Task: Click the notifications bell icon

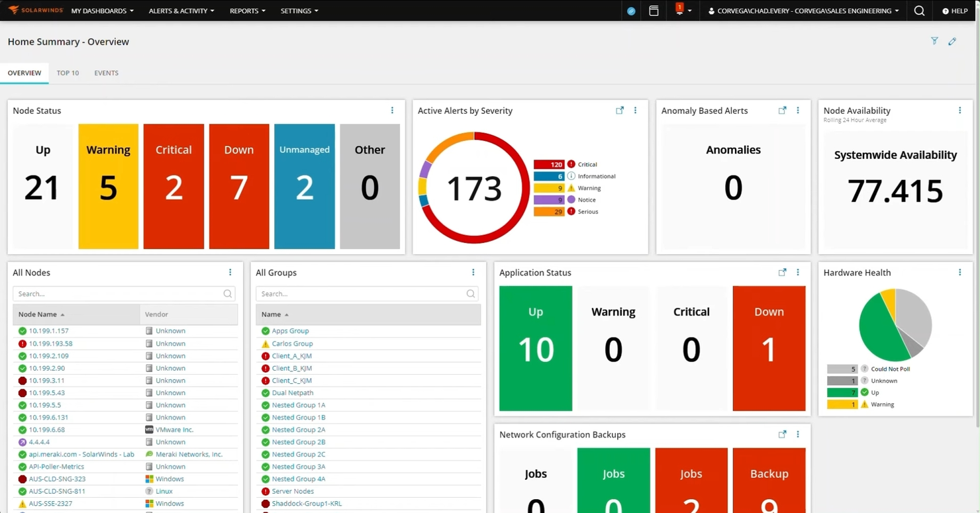Action: (x=679, y=10)
